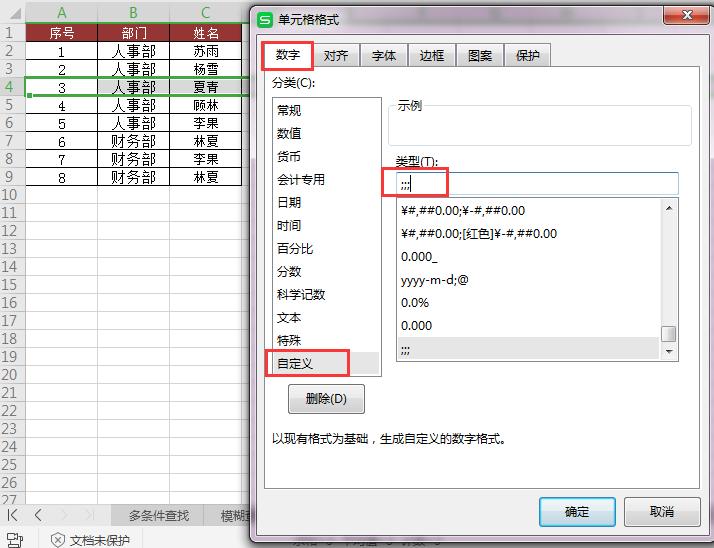The image size is (714, 548).
Task: Click the 序号 header cell
Action: (61, 33)
